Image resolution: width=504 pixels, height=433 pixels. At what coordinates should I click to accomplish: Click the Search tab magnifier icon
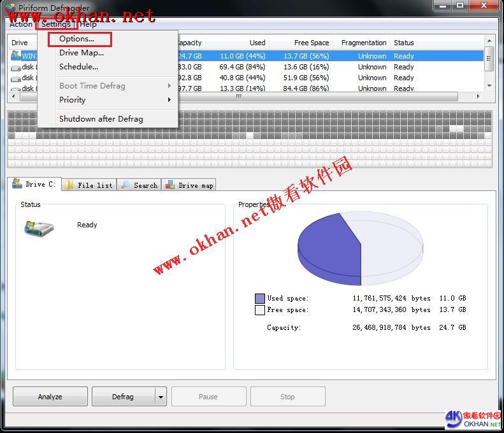126,185
